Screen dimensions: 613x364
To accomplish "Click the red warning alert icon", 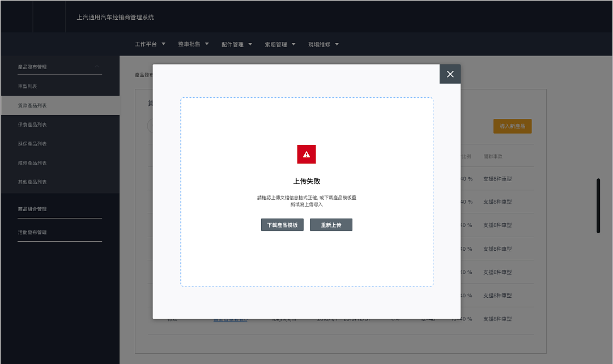I will tap(306, 153).
